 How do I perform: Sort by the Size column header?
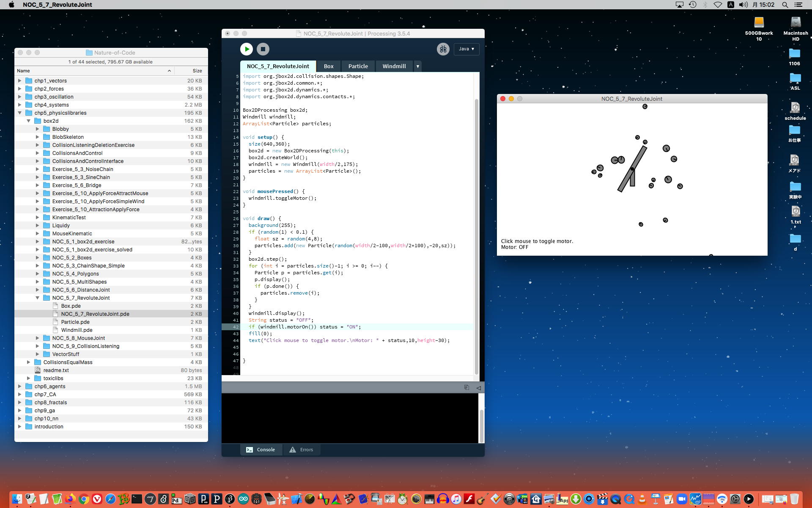pyautogui.click(x=197, y=71)
